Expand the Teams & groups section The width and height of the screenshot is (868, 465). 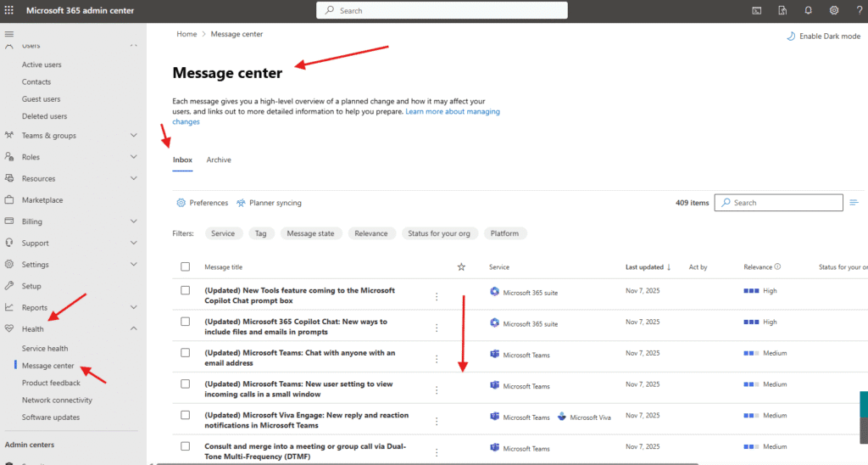pos(133,136)
